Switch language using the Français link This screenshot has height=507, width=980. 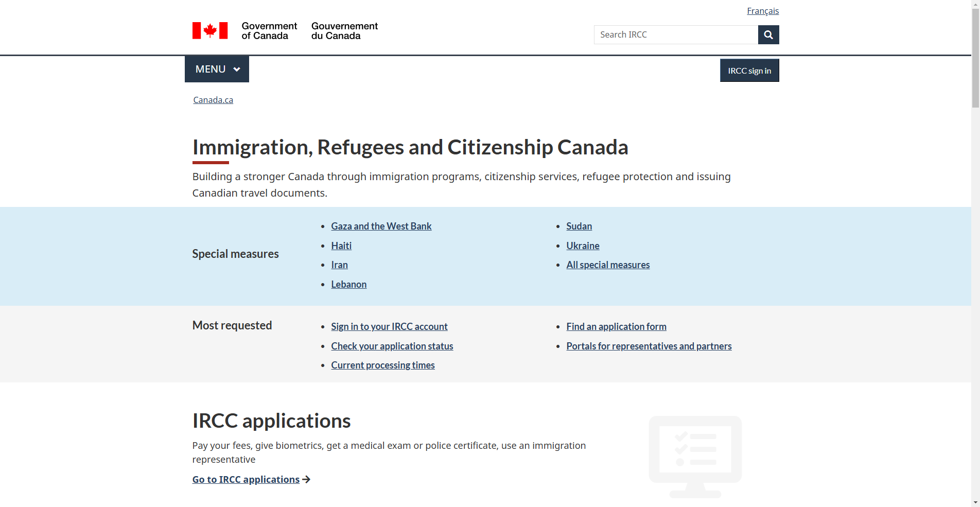[x=762, y=11]
